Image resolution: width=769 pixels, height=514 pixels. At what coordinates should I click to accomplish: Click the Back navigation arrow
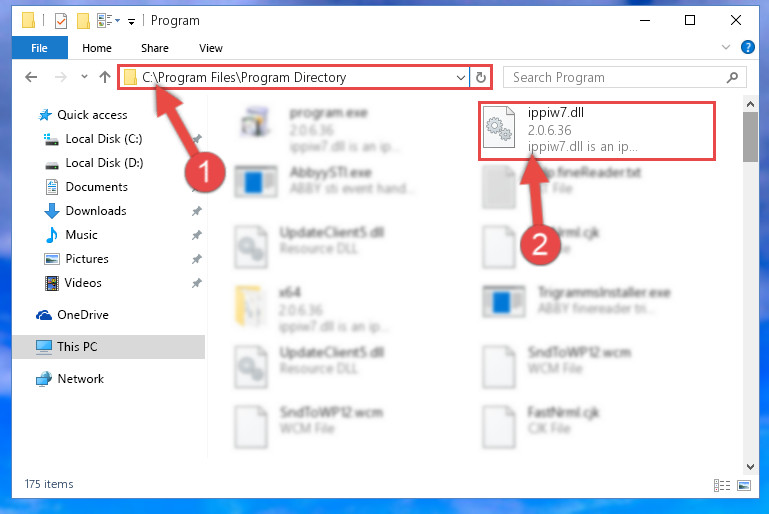coord(31,77)
